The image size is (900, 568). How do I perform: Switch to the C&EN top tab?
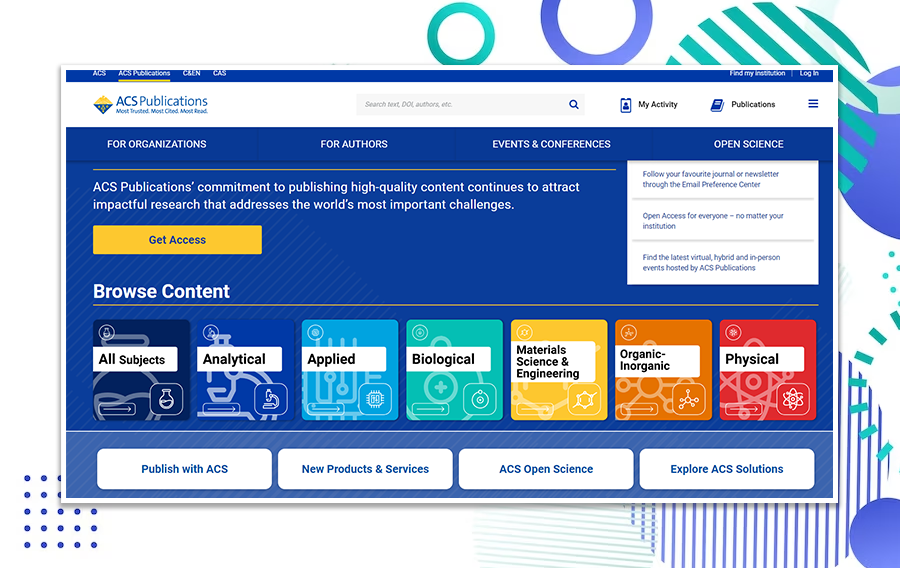(191, 73)
